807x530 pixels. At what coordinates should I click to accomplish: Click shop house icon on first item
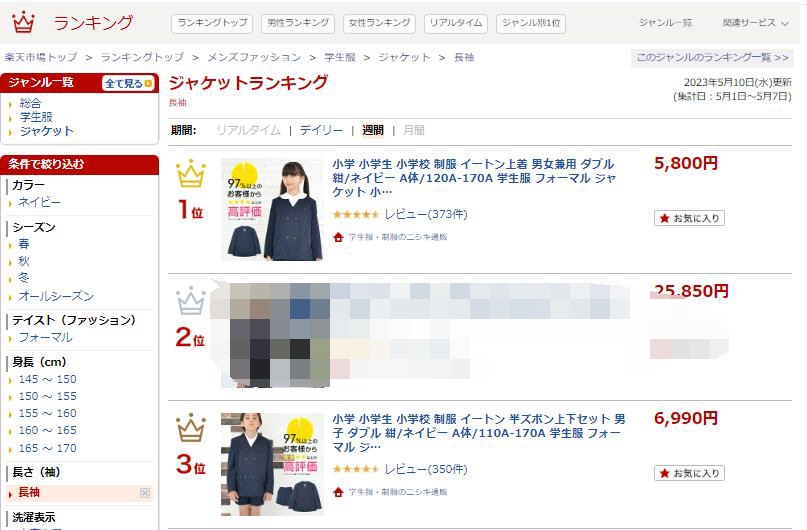click(338, 237)
